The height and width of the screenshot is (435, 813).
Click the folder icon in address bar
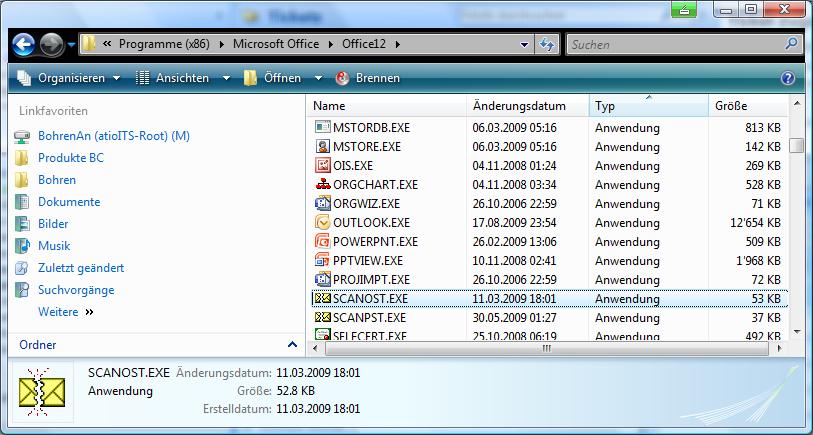pos(89,44)
